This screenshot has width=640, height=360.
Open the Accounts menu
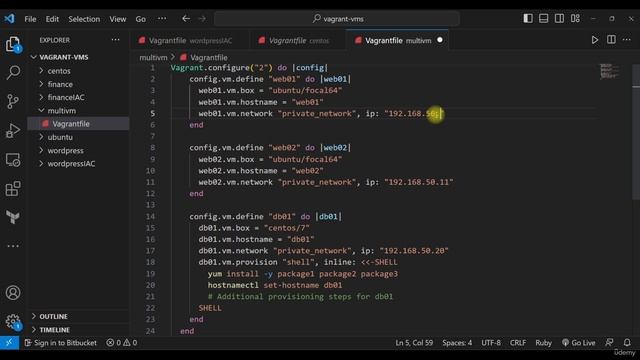[x=13, y=293]
